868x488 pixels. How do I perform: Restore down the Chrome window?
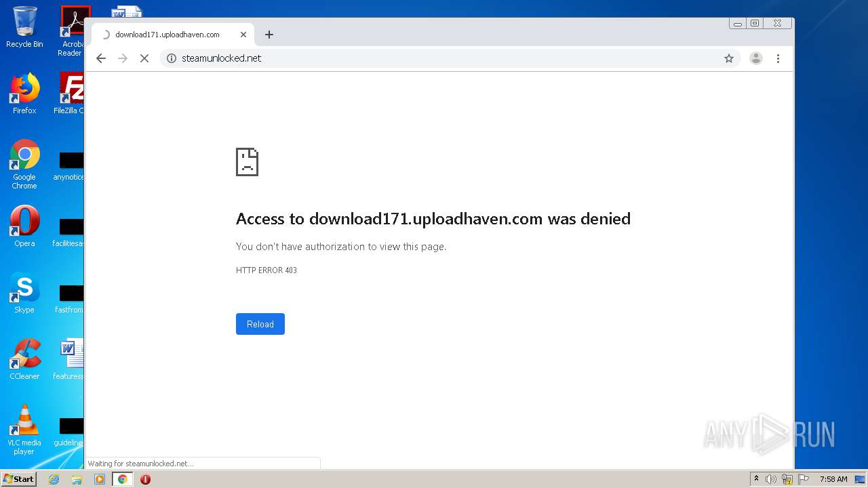(754, 24)
